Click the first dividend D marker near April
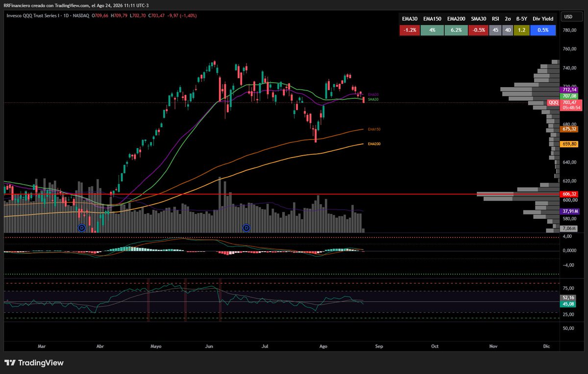Image resolution: width=588 pixels, height=374 pixels. 82,228
